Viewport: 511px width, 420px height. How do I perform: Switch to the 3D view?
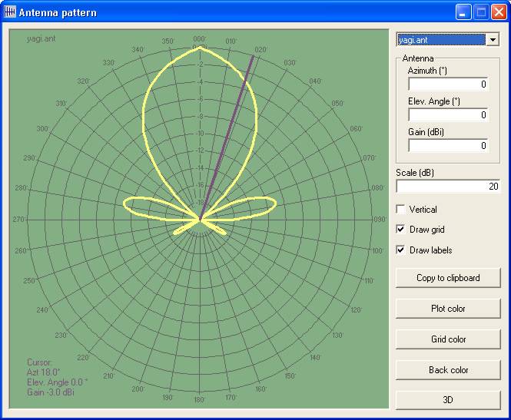coord(448,400)
